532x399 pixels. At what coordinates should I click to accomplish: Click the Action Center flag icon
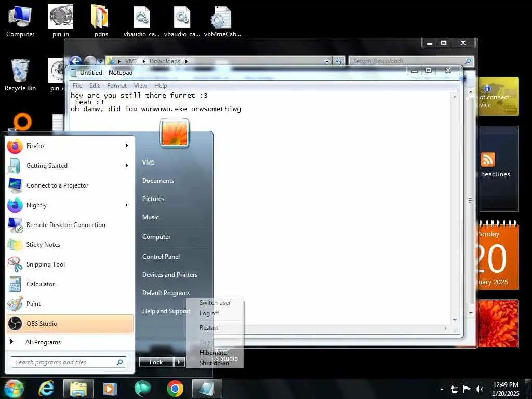click(x=467, y=389)
